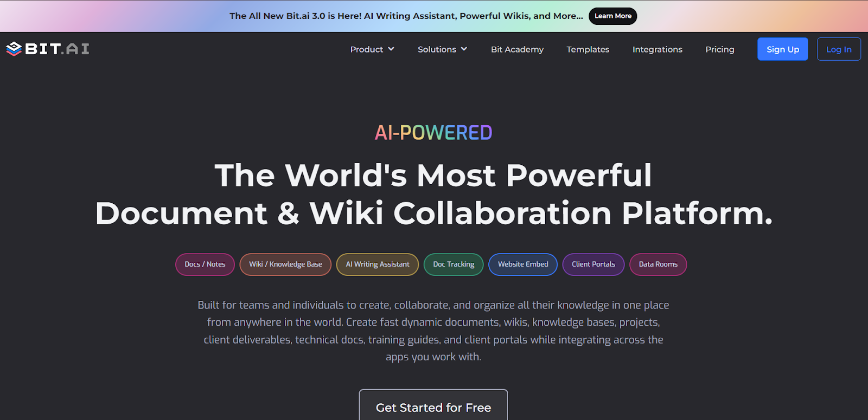Click the Sign Up button
Viewport: 868px width, 420px height.
pos(783,49)
